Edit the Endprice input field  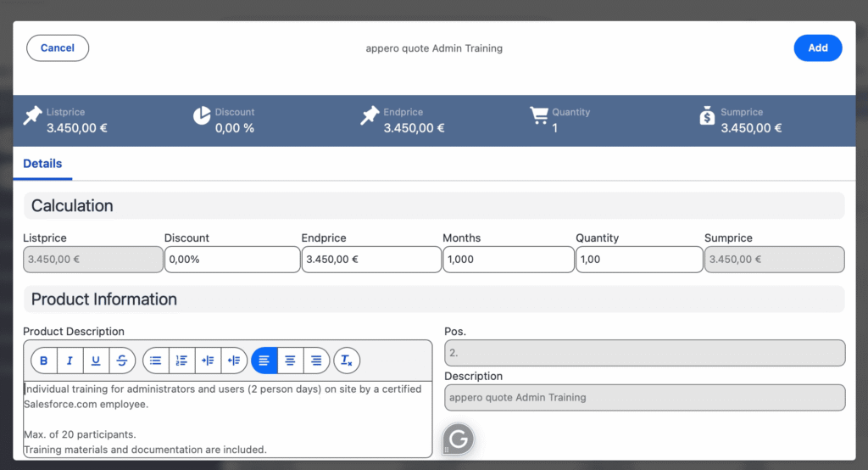(371, 260)
